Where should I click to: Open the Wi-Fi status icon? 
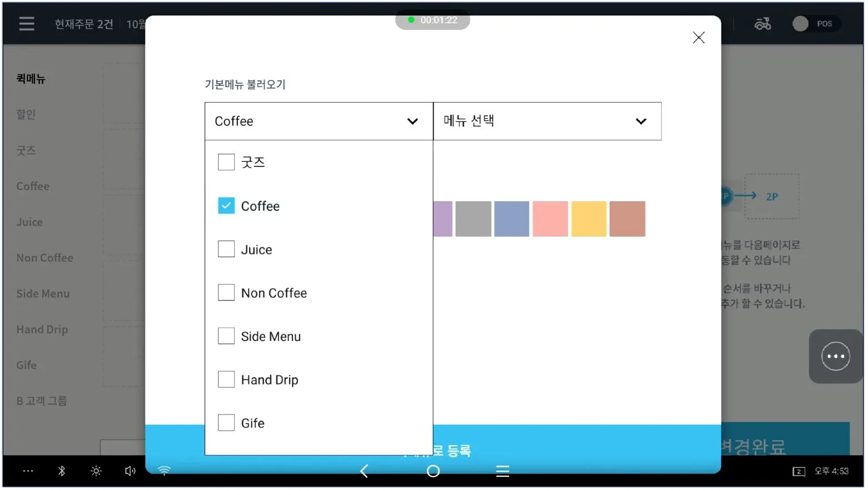tap(164, 471)
